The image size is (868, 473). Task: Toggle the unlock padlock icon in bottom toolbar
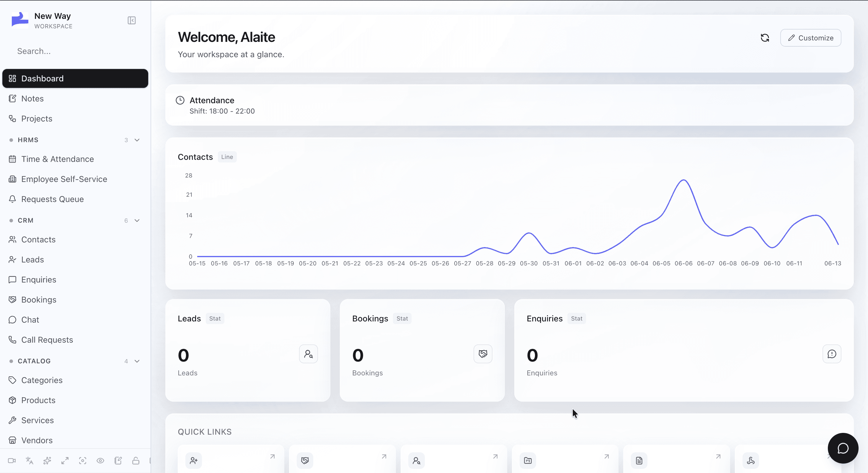pos(136,461)
